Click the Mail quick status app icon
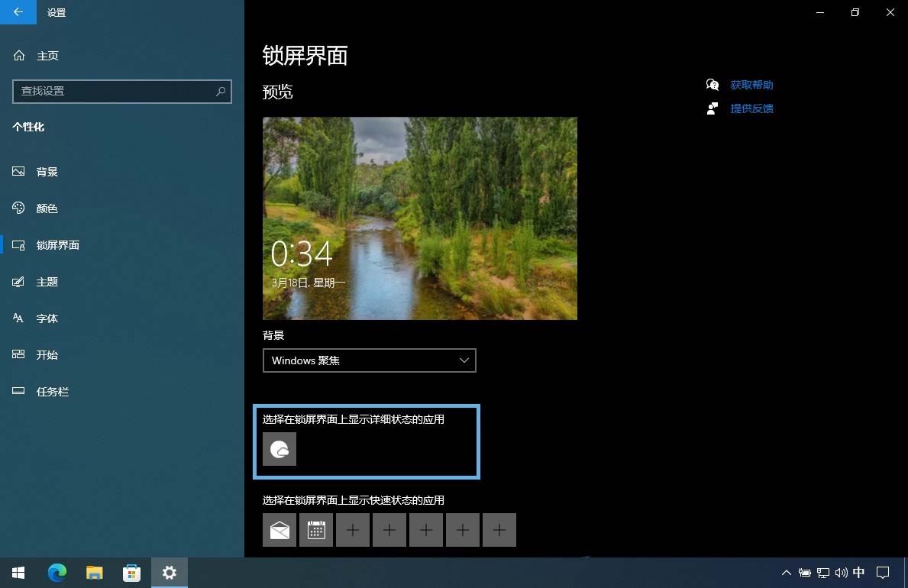Screen dimensions: 908x588 coord(280,530)
